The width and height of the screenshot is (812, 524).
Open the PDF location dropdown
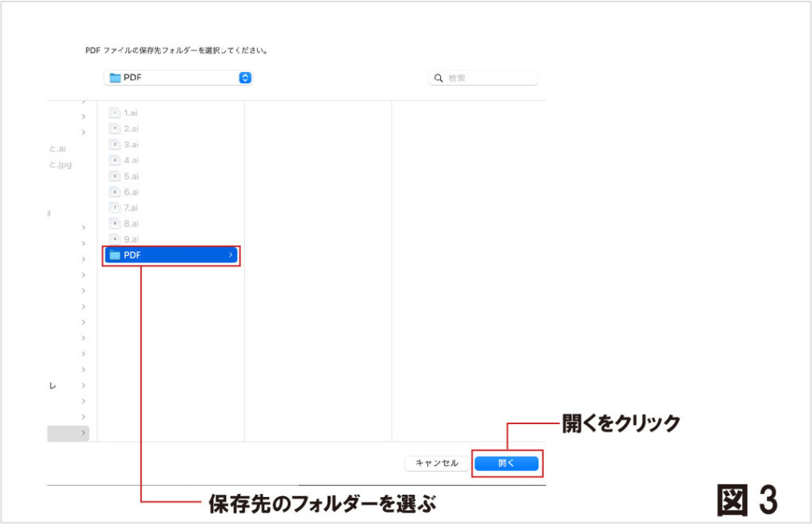click(245, 78)
